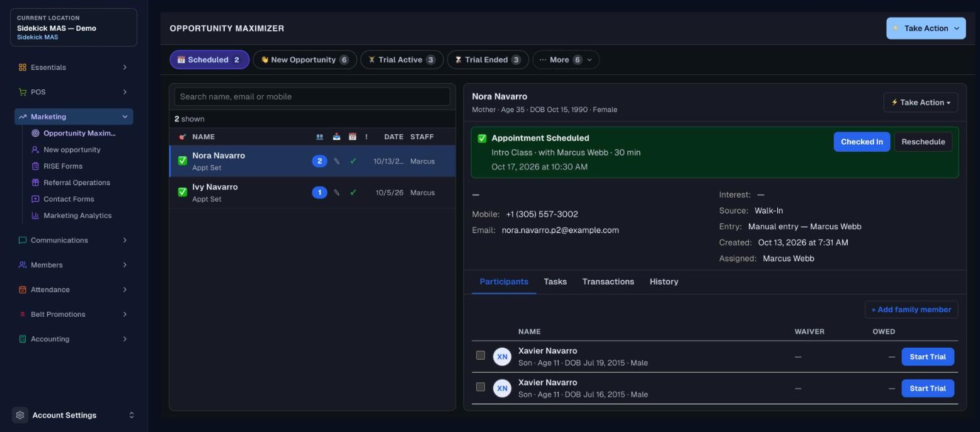Click the green checkmark in Nora Navarro row

tap(353, 161)
